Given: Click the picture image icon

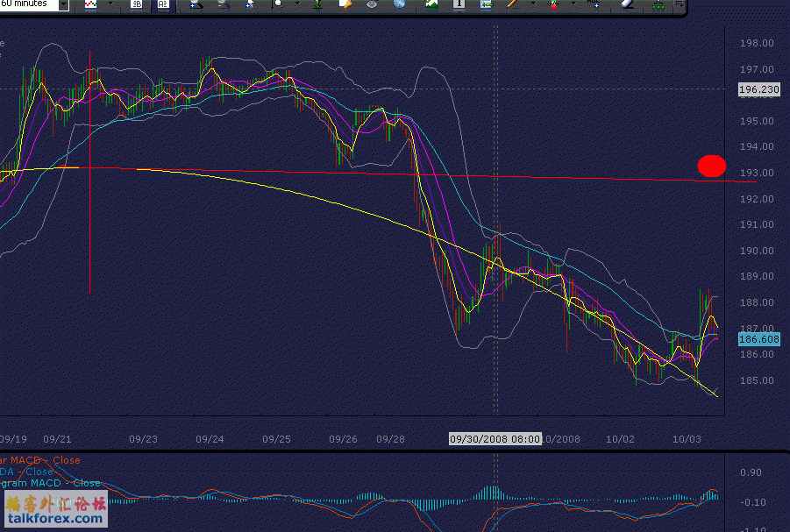Looking at the screenshot, I should pos(431,4).
